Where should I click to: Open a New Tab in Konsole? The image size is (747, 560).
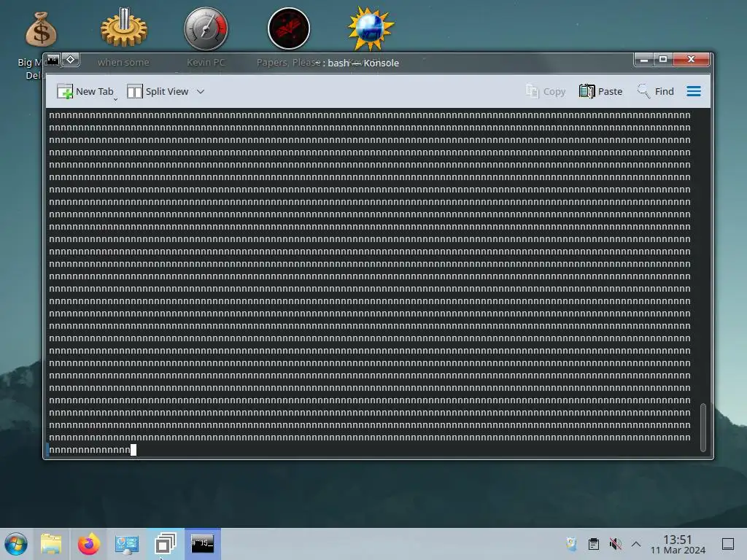[x=85, y=91]
